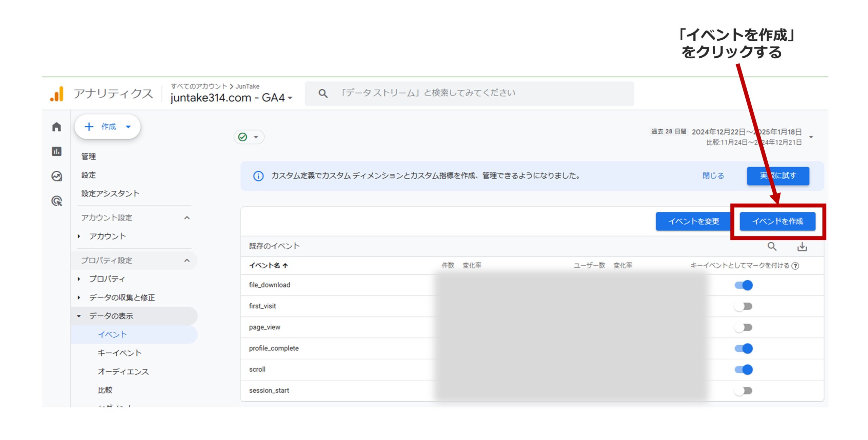Download the events list via the download icon

coord(802,246)
